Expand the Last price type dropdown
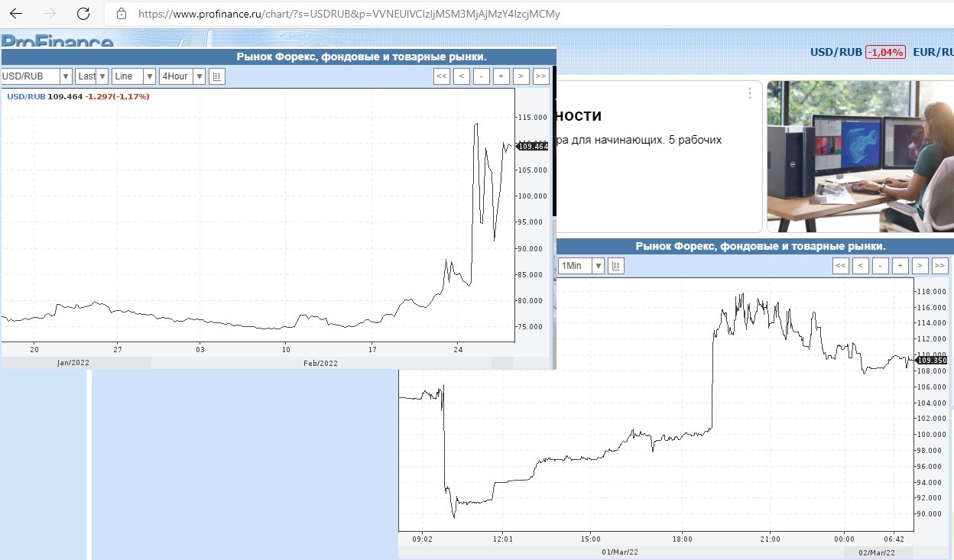Screen dimensions: 954x560 pos(92,76)
